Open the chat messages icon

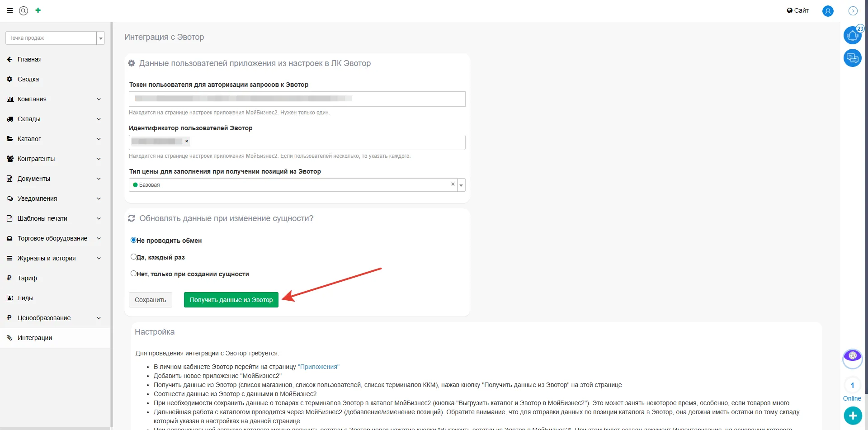(852, 58)
